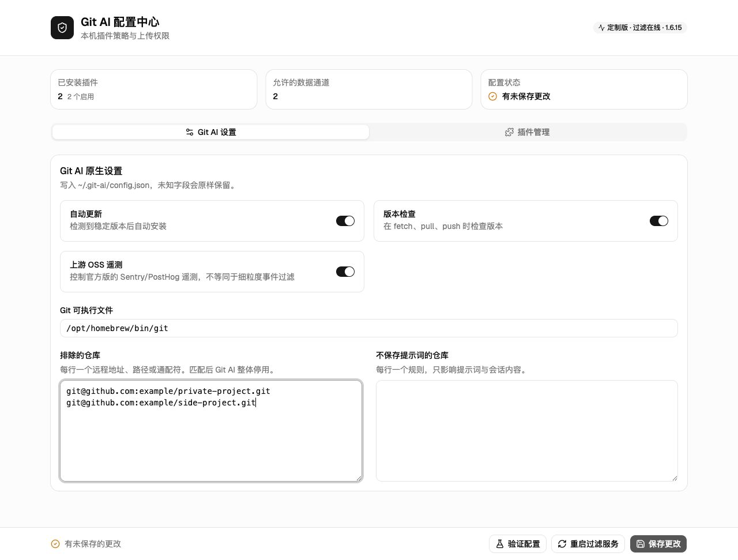This screenshot has width=738, height=560.
Task: Click the 已安装插件 summary card
Action: (x=154, y=89)
